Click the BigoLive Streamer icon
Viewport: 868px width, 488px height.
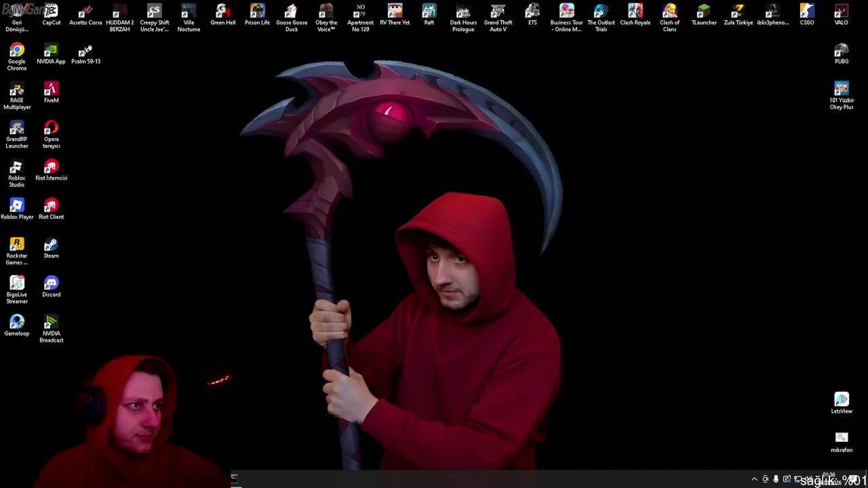click(x=17, y=290)
